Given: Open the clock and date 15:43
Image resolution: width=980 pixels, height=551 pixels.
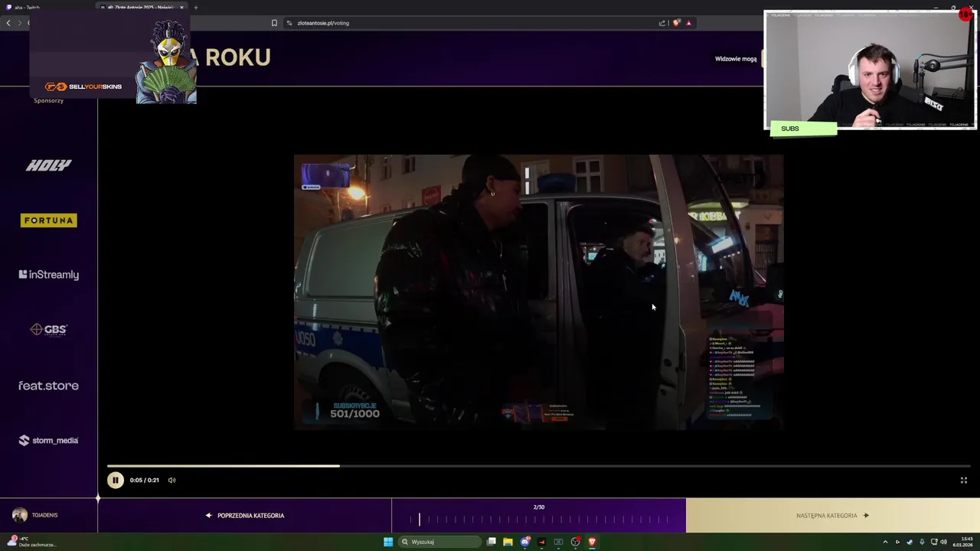Looking at the screenshot, I should coord(963,542).
